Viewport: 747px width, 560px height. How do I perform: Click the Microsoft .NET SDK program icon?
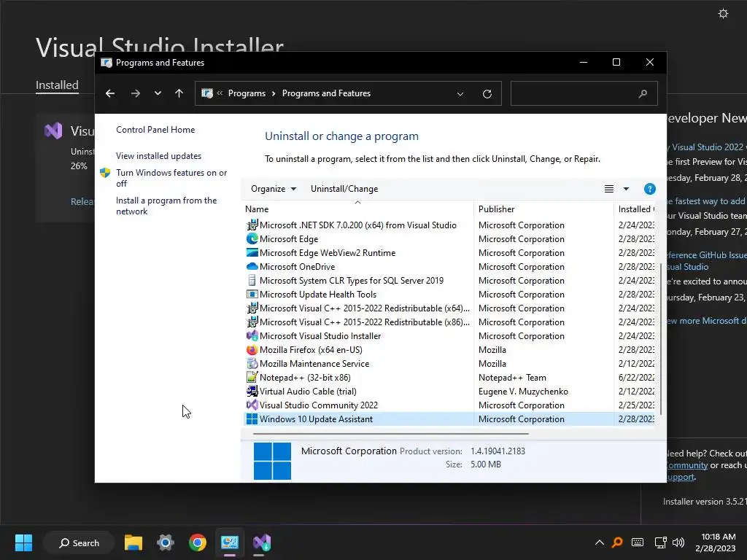pos(252,225)
